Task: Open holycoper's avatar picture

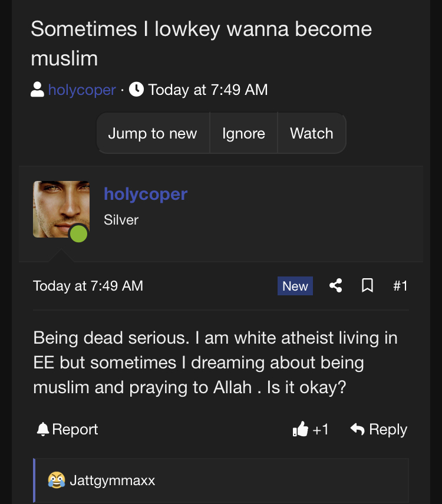Action: (61, 209)
